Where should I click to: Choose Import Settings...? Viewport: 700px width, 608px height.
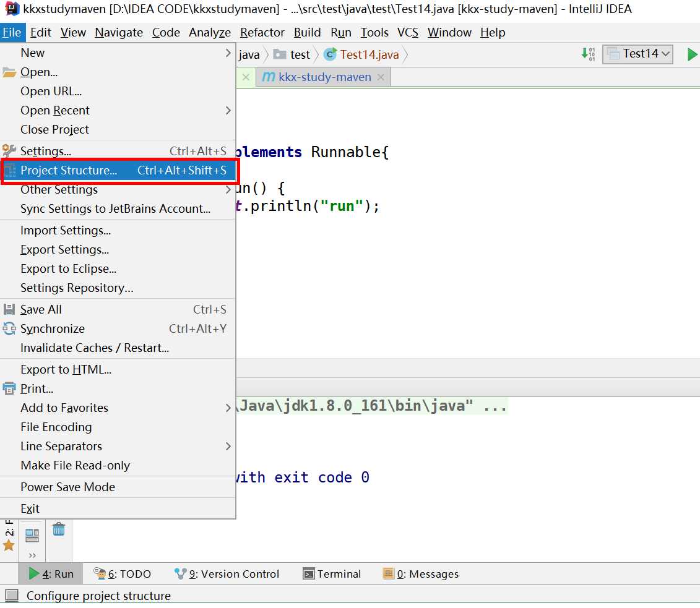tap(118, 230)
